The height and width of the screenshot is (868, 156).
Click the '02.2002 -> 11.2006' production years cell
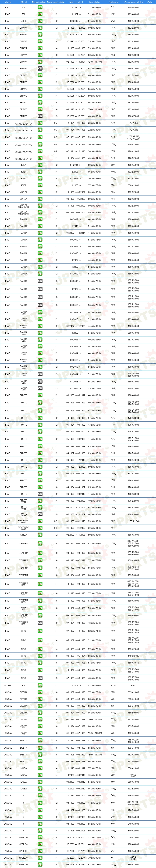tap(76, 535)
